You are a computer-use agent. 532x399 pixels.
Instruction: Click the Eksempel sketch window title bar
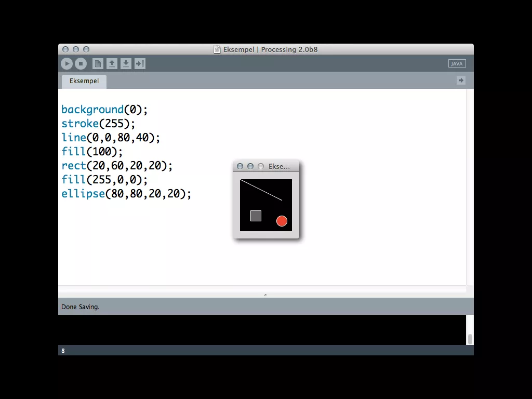pos(279,166)
